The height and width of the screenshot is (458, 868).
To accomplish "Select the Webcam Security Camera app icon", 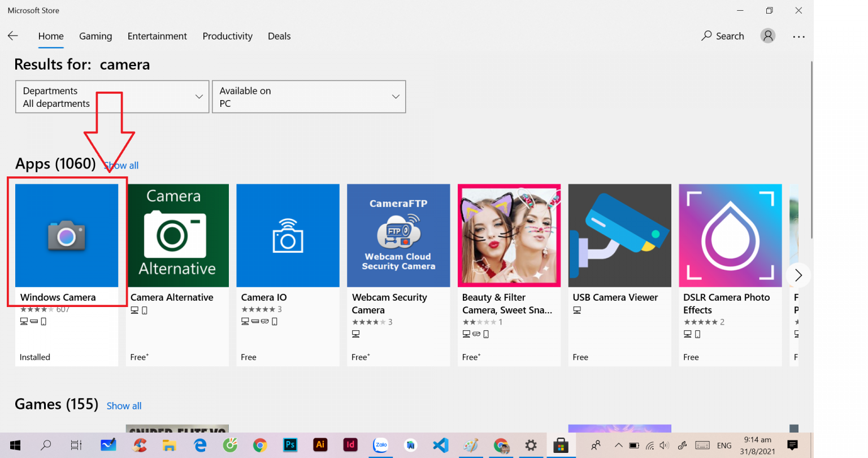I will (398, 235).
